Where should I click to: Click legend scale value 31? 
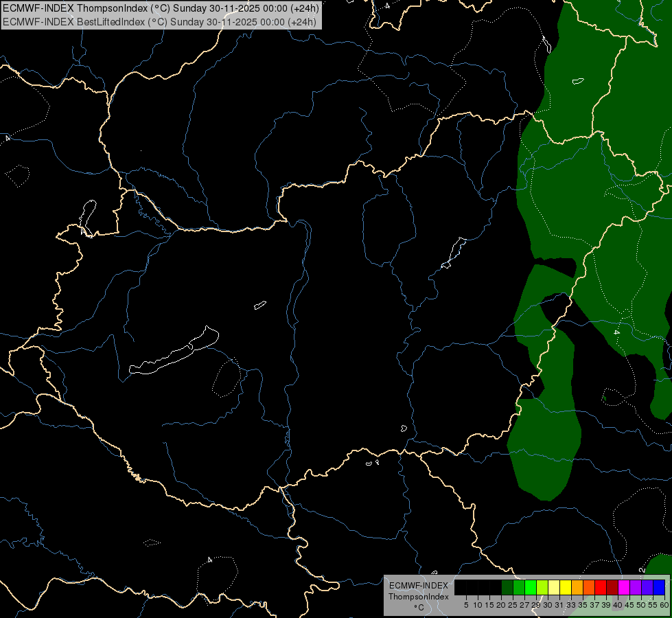(559, 605)
